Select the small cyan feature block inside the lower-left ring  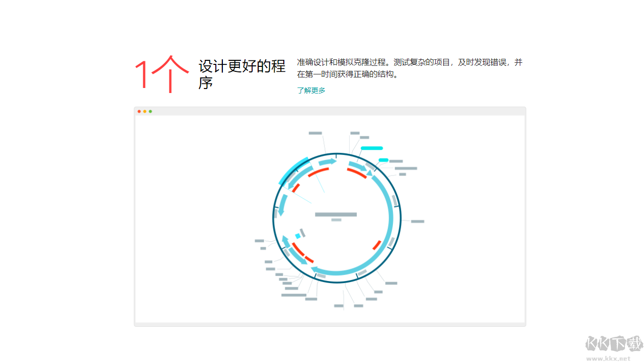pos(298,236)
